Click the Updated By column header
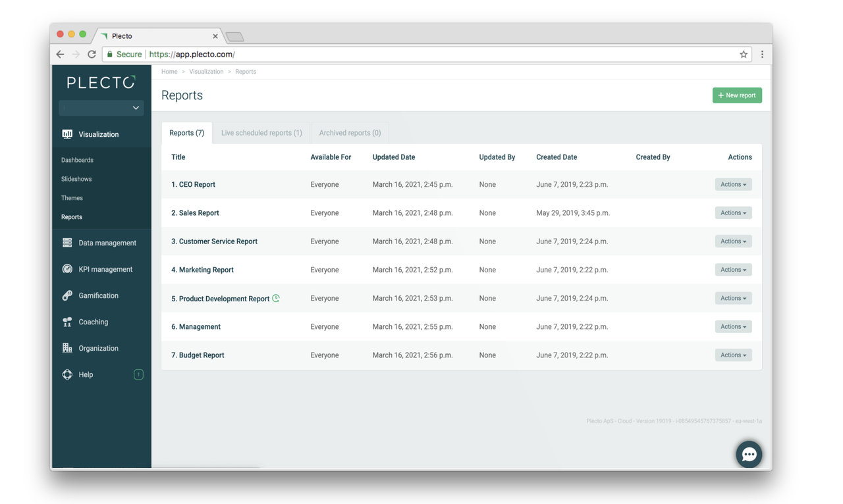The image size is (843, 504). point(497,157)
